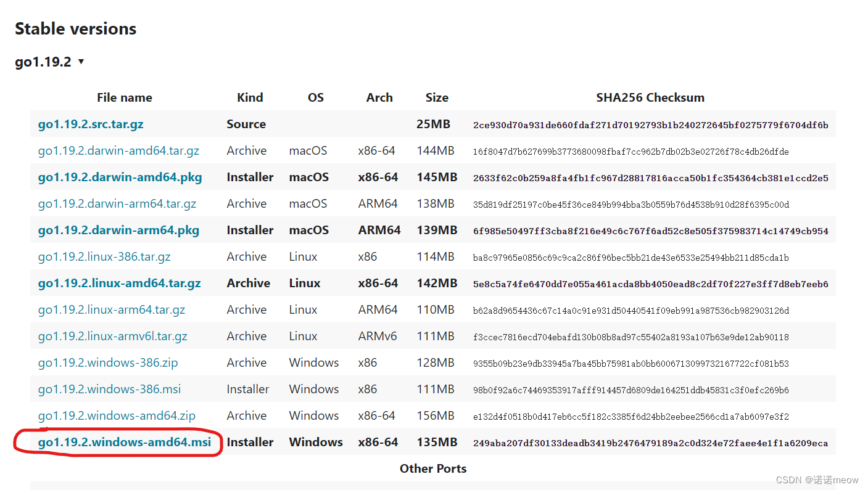Click x86-64 arch in linux-amd64 row
Image resolution: width=868 pixels, height=490 pixels.
click(378, 283)
